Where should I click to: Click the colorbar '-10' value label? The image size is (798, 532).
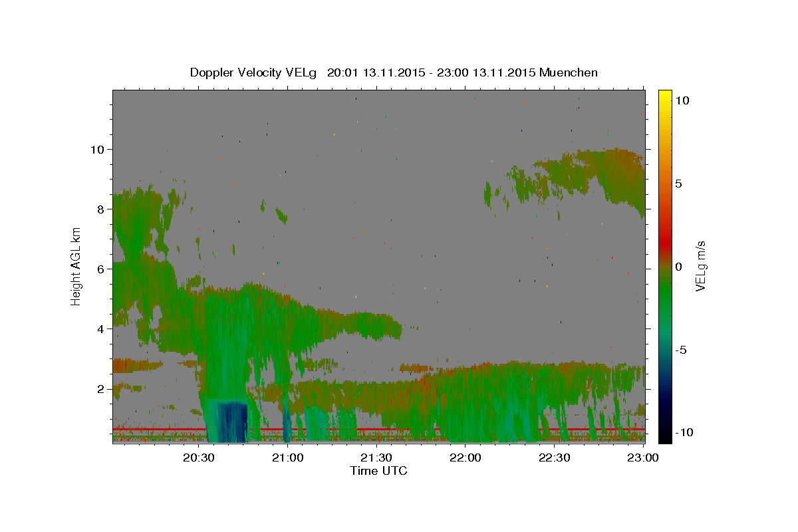(684, 433)
